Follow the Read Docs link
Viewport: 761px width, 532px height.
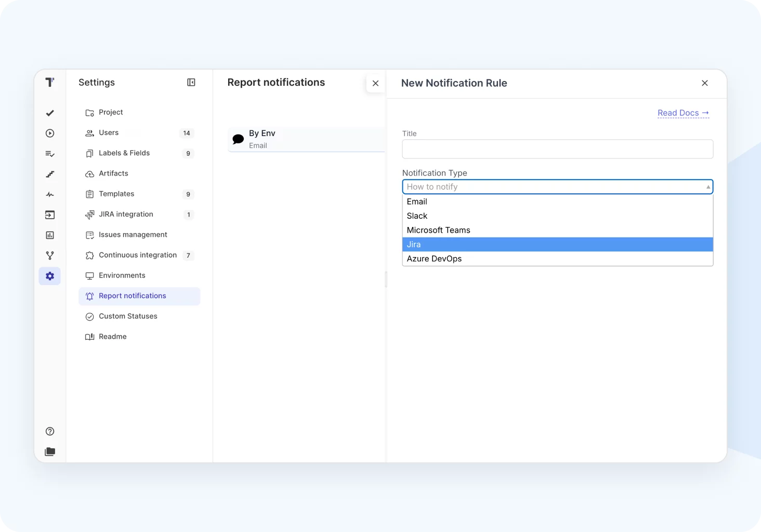(683, 113)
